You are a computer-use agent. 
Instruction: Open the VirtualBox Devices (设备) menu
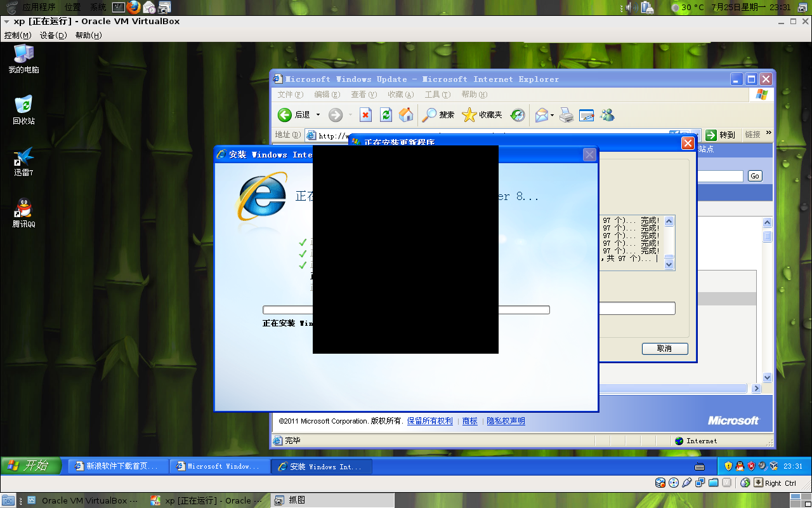click(x=53, y=36)
